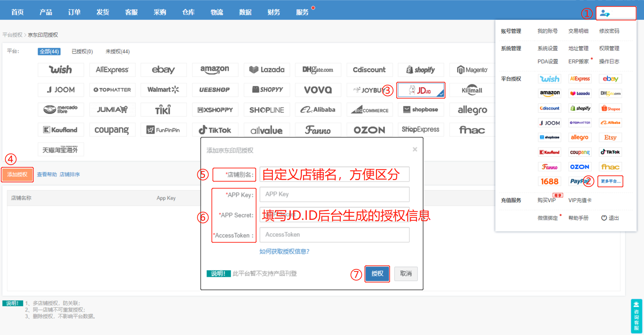The width and height of the screenshot is (644, 335).
Task: Open the Wish platform authorization tile
Action: 61,70
